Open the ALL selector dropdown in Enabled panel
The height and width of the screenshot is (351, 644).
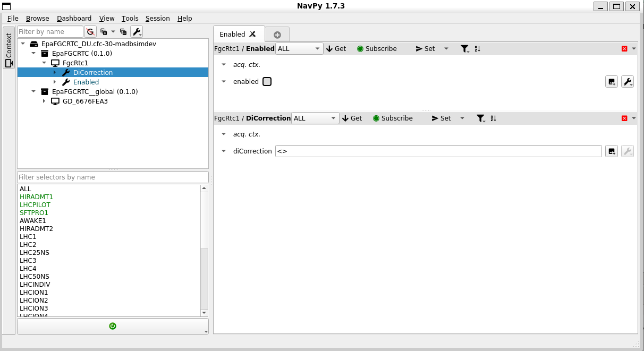coord(299,49)
